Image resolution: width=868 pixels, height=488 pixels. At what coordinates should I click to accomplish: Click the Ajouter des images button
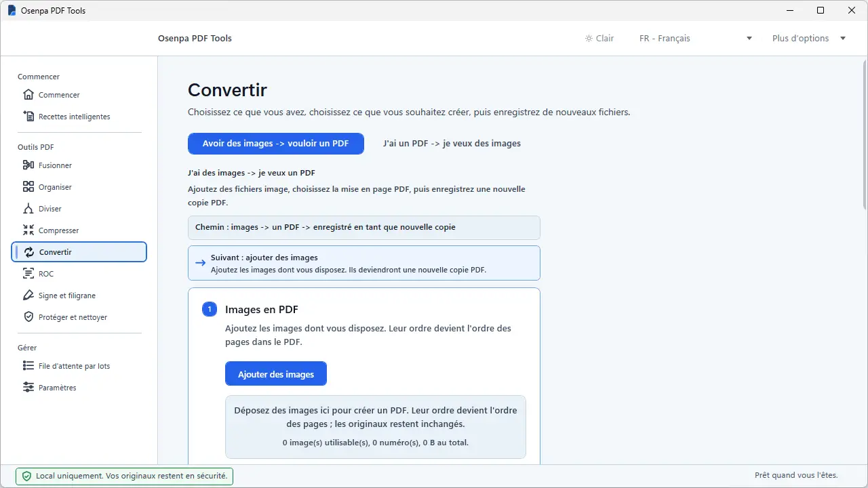point(276,374)
